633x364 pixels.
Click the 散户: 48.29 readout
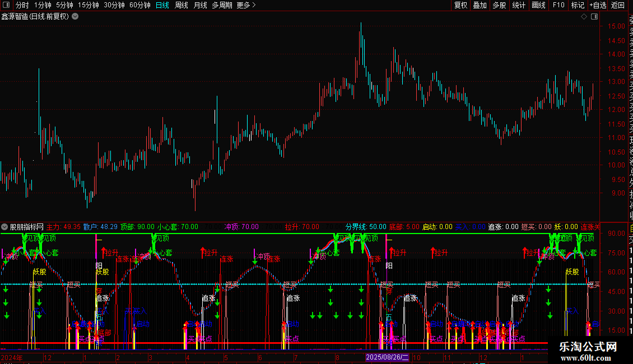[x=100, y=227]
